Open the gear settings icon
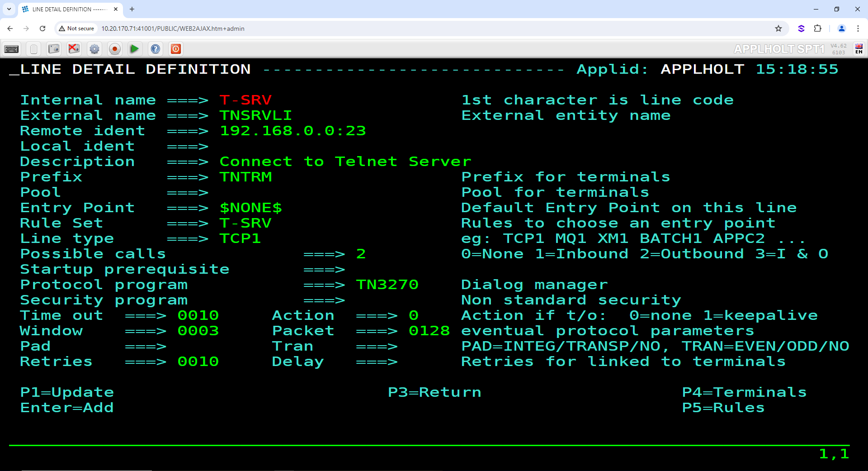Viewport: 868px width, 471px height. point(94,49)
